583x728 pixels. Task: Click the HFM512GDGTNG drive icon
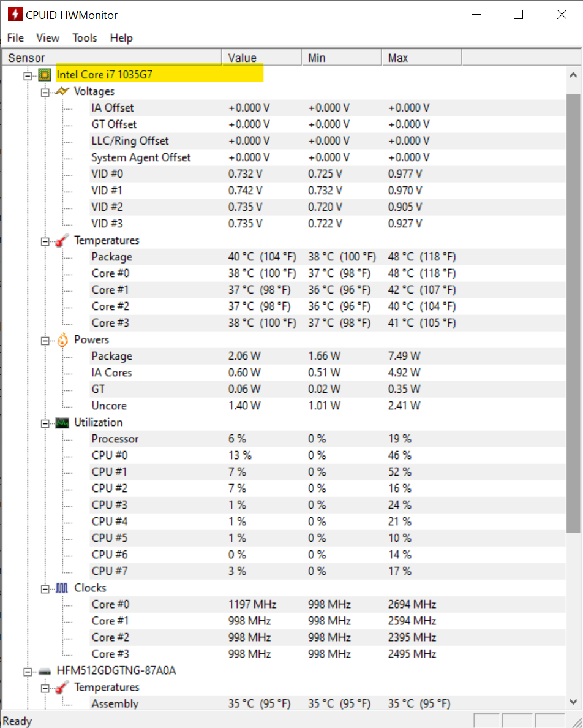pos(45,671)
